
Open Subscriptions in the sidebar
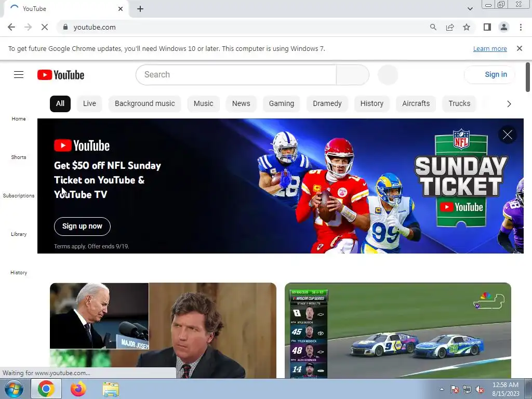coord(19,196)
